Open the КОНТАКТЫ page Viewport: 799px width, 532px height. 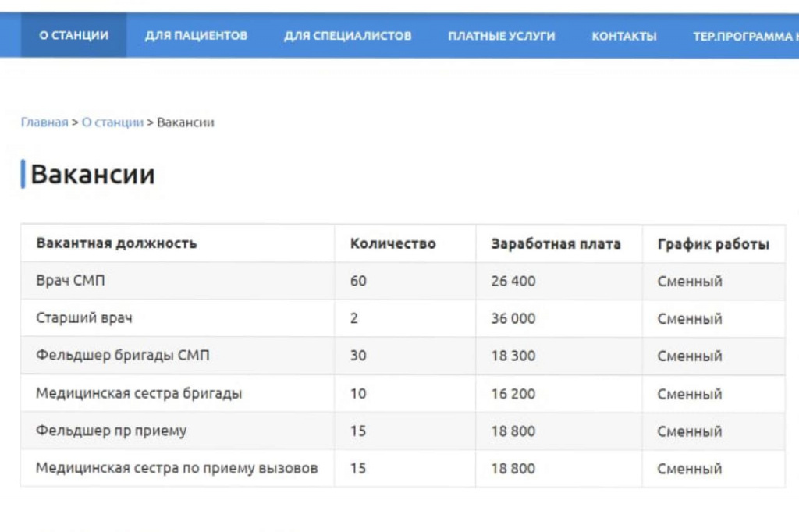tap(624, 34)
